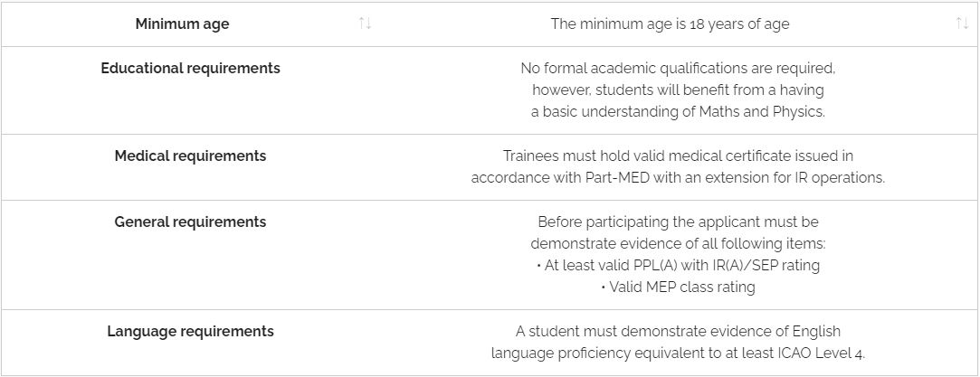Click the "No formal academic qualifications are required" line
The image size is (980, 377).
coord(678,69)
